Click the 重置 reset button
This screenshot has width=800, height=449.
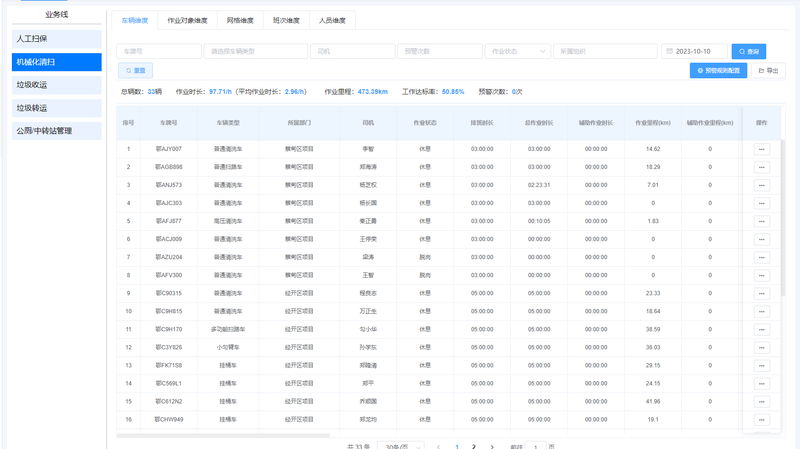click(135, 70)
